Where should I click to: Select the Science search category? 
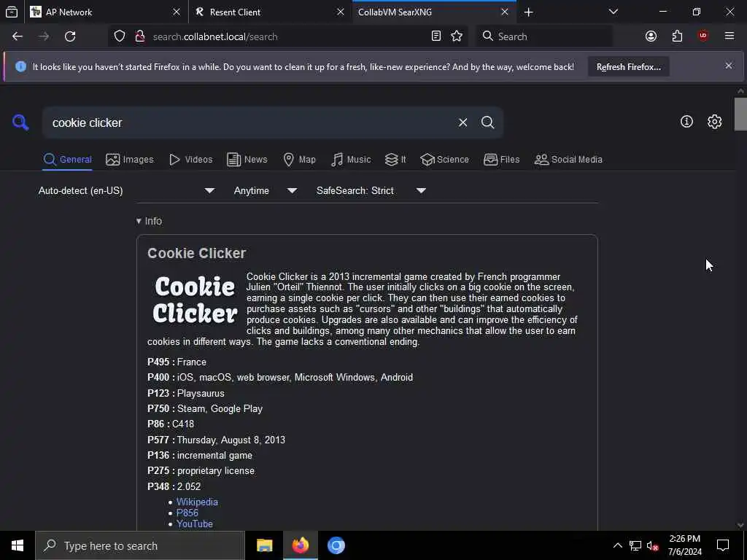pyautogui.click(x=444, y=160)
